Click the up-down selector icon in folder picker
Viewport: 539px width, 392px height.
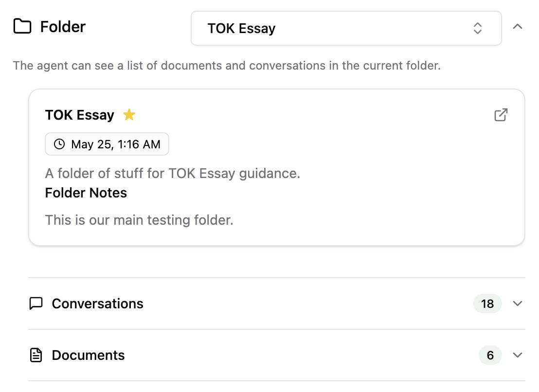tap(477, 28)
